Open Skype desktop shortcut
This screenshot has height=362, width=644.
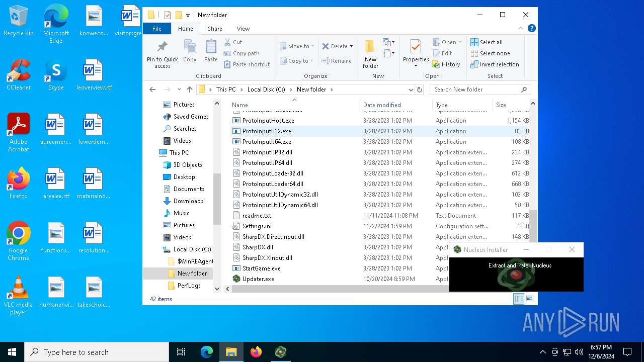pos(56,75)
